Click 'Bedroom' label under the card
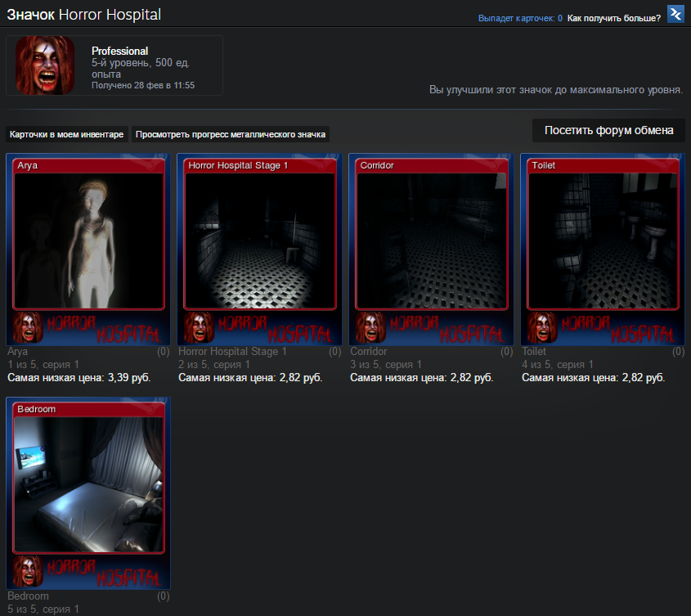The width and height of the screenshot is (691, 616). [x=28, y=596]
